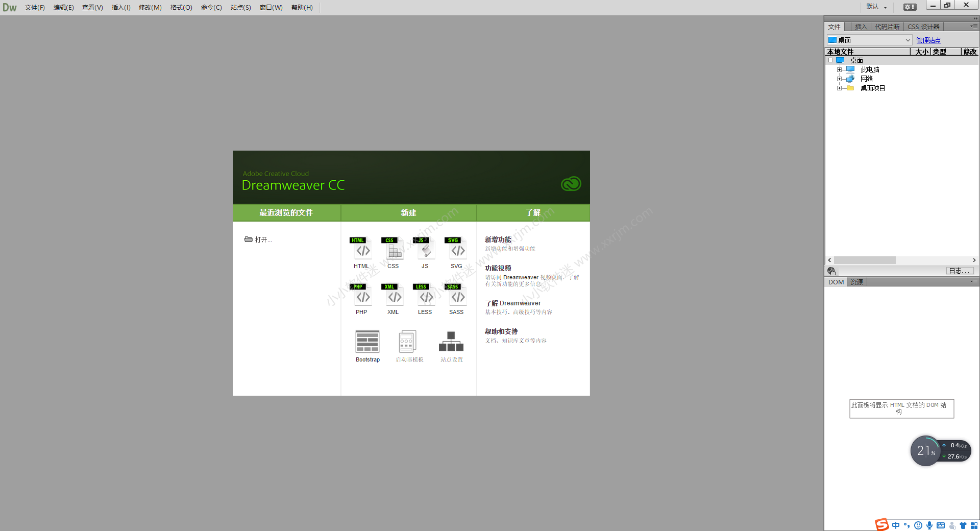
Task: Open the Sogou emoji smiley icon
Action: coord(918,525)
